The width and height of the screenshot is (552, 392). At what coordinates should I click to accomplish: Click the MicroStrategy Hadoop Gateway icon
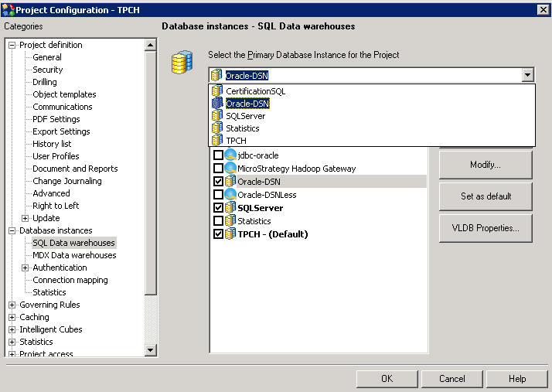click(x=230, y=169)
